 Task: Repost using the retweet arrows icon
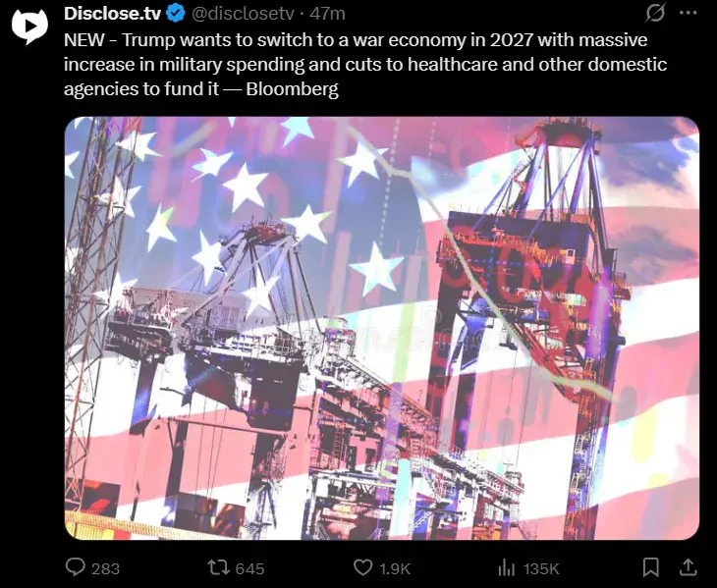pos(218,568)
